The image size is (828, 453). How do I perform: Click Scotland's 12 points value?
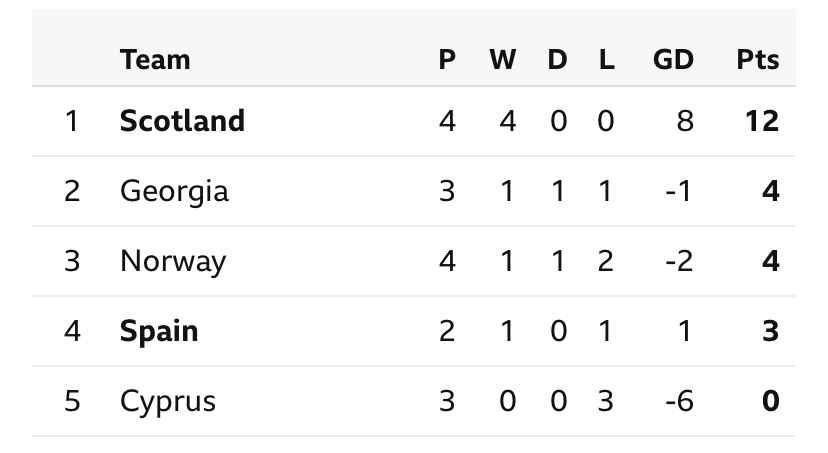(759, 121)
